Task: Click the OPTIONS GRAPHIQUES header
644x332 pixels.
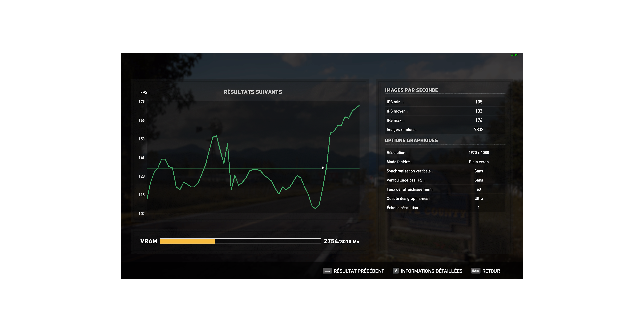Action: point(411,140)
